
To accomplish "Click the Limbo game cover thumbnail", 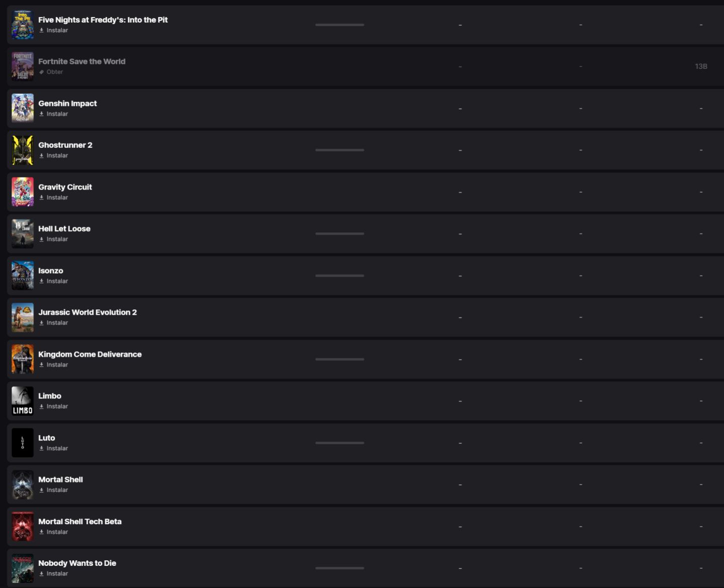I will 23,401.
